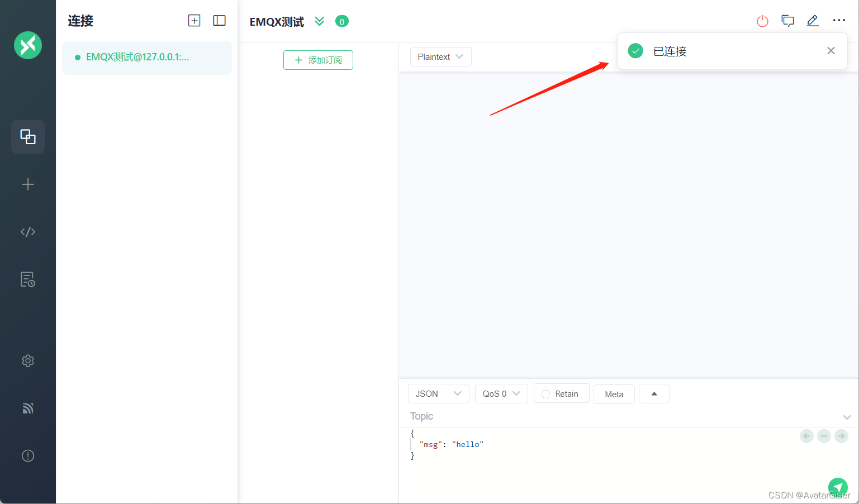Go to previous payload with left arrow
The height and width of the screenshot is (504, 859).
[806, 436]
